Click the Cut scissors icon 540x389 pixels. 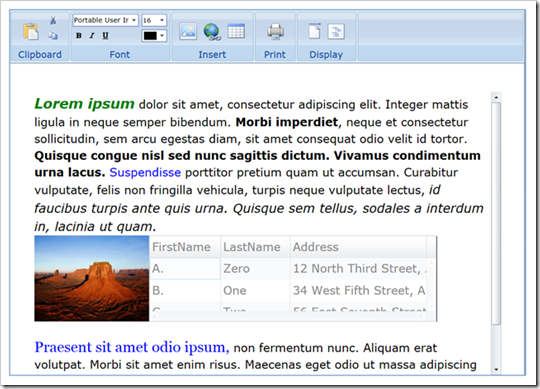coord(53,20)
